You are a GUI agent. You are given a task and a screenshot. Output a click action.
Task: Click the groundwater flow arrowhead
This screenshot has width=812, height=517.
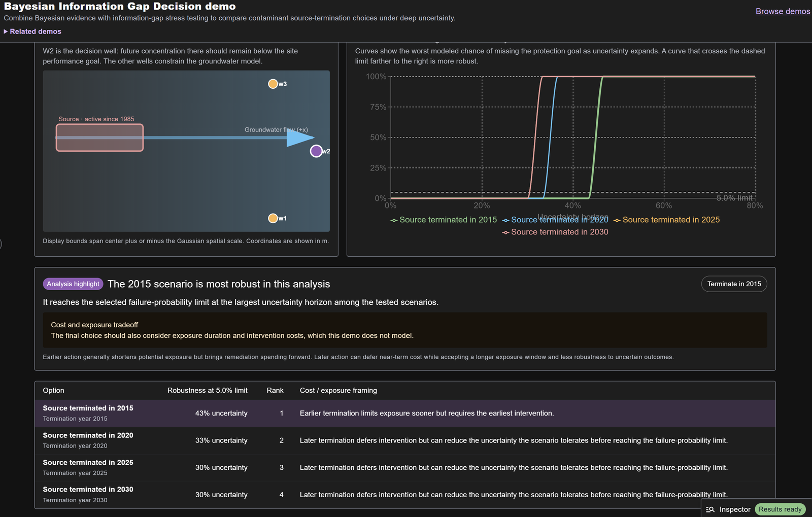coord(300,137)
